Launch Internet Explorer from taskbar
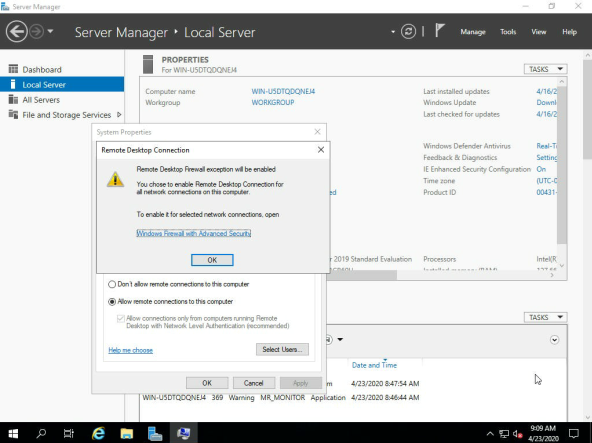 click(99, 433)
